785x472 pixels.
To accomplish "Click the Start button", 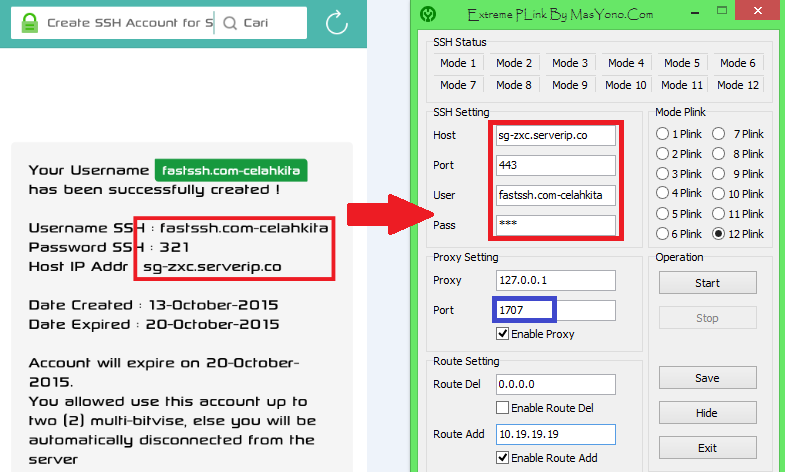I will (707, 283).
